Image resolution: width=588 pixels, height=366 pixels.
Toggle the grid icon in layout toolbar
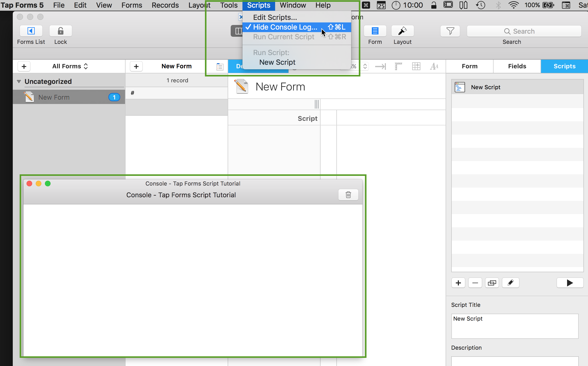(416, 67)
